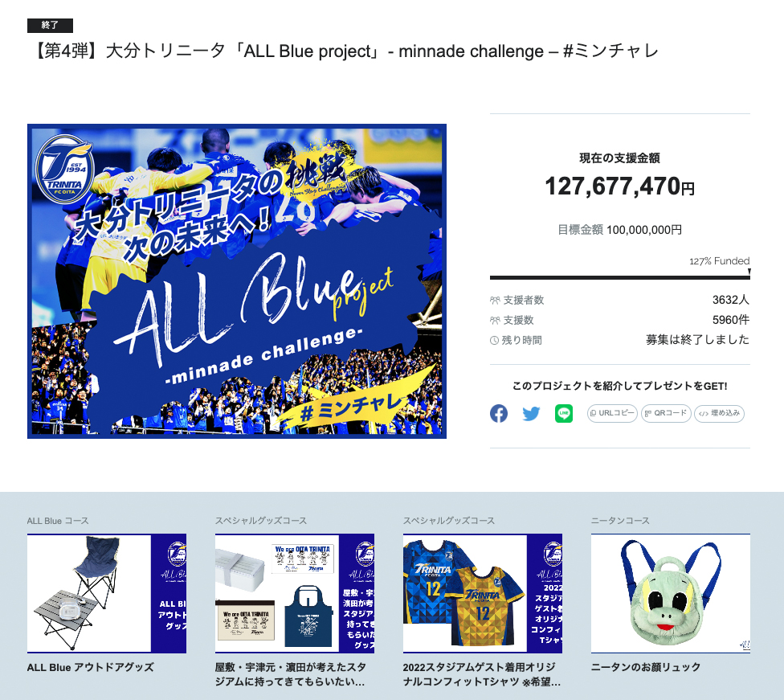Share project through LINE icon

pos(564,413)
